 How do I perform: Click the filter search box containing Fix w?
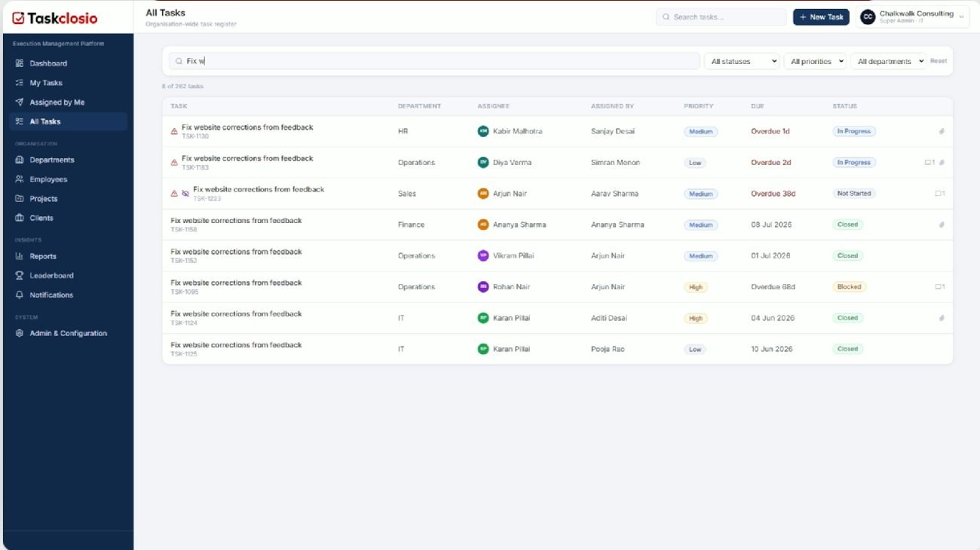coord(434,61)
